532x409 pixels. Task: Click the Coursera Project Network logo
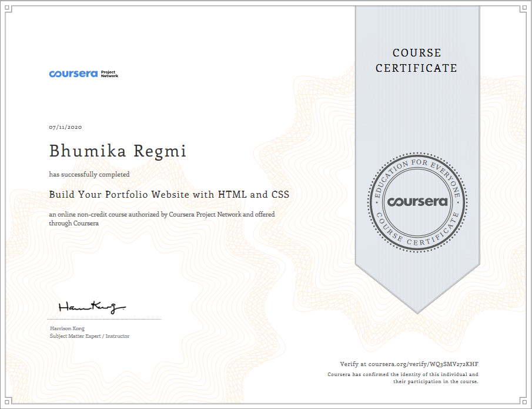click(83, 74)
